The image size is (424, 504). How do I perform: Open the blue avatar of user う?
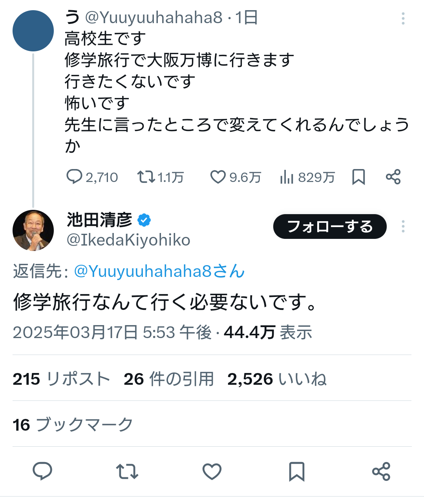[33, 31]
